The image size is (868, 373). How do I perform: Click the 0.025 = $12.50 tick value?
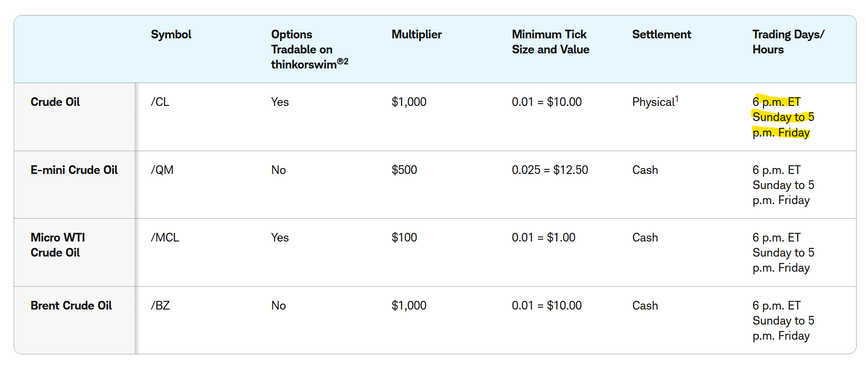[550, 170]
